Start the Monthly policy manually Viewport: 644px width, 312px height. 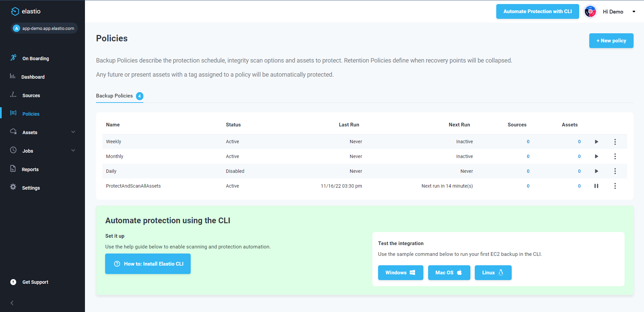pyautogui.click(x=596, y=156)
